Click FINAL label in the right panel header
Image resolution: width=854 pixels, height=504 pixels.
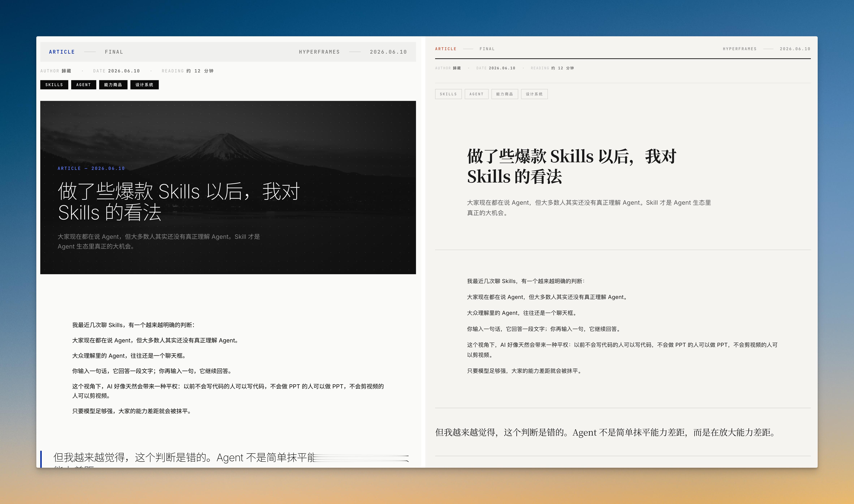[487, 49]
